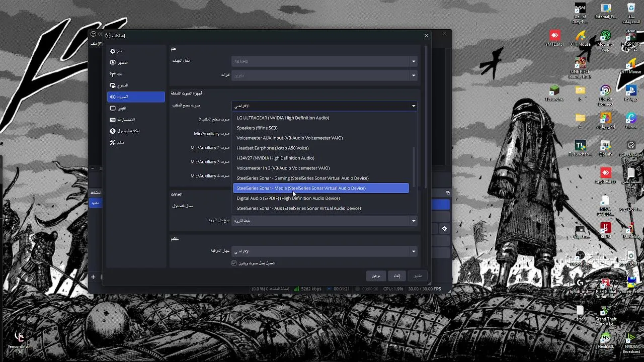Open Ubisoft Connect desktop shortcut
Screen dimensions: 644x362
tap(605, 96)
